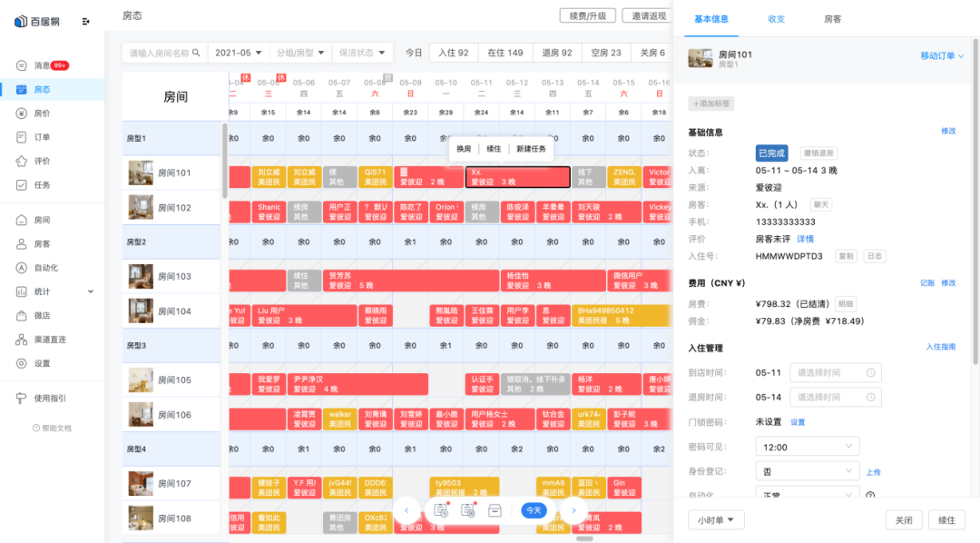Click 设置 link for 门锁密码
This screenshot has width=980, height=543.
(798, 422)
